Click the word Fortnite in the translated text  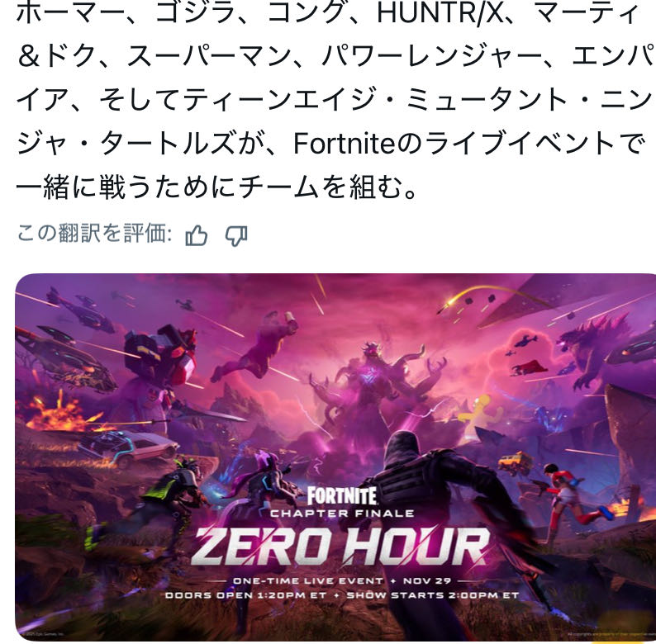point(344,143)
